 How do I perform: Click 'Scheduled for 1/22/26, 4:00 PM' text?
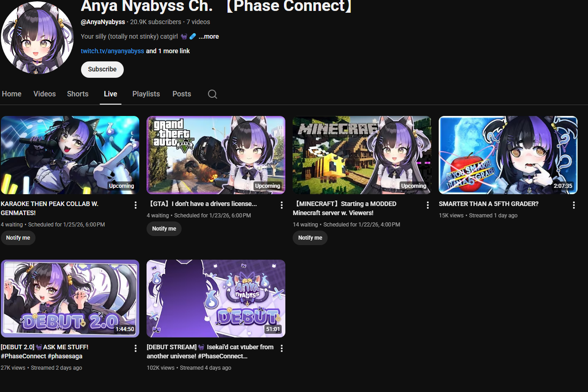click(x=362, y=225)
